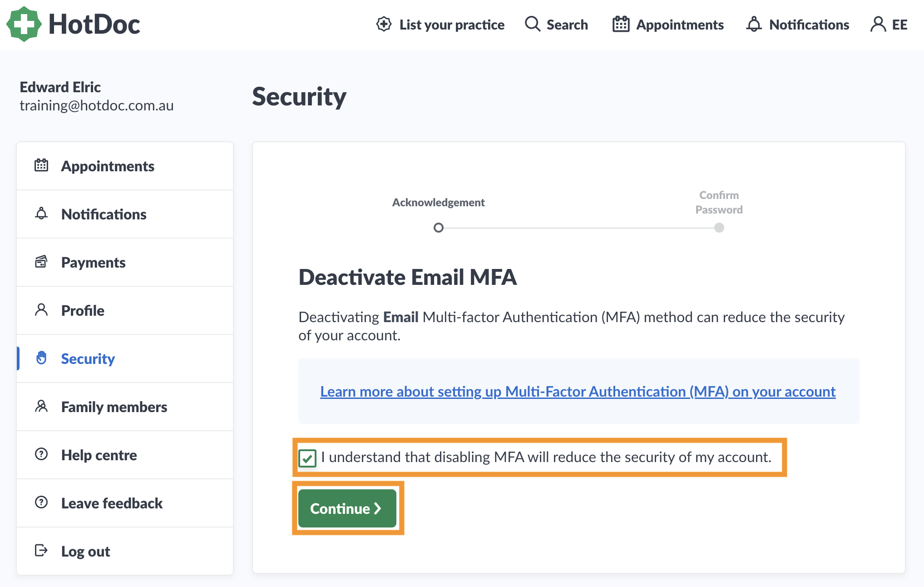
Task: Click the HotDoc green cross logo
Action: [24, 24]
